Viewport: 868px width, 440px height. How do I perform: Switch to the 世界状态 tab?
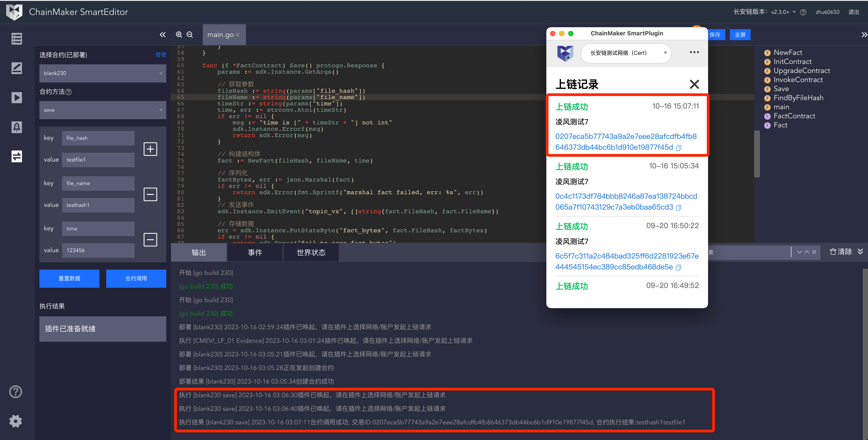click(x=311, y=253)
